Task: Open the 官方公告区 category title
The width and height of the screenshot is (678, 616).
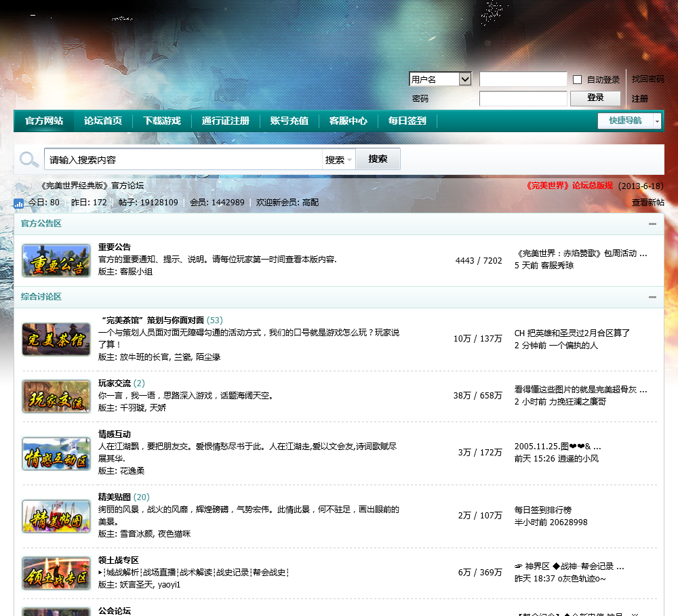Action: pyautogui.click(x=41, y=224)
